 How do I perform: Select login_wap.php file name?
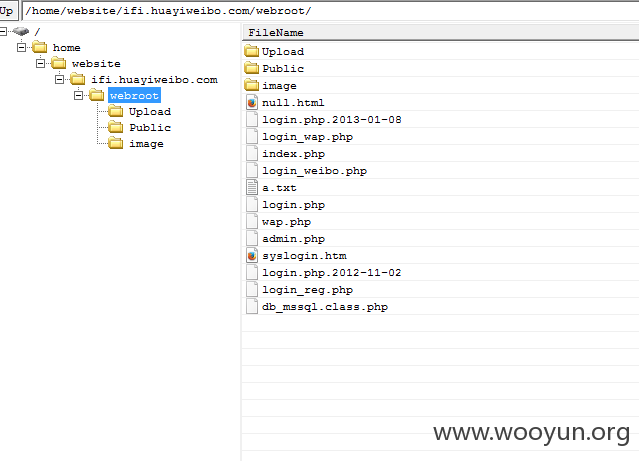coord(307,137)
